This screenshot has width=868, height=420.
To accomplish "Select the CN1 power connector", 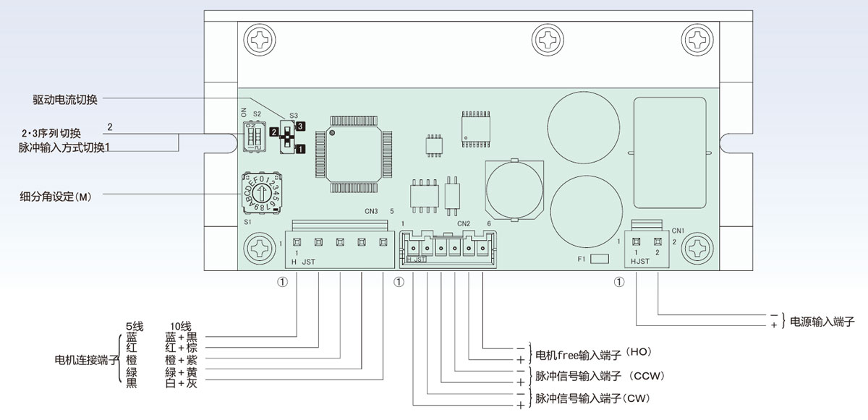I will coord(647,246).
